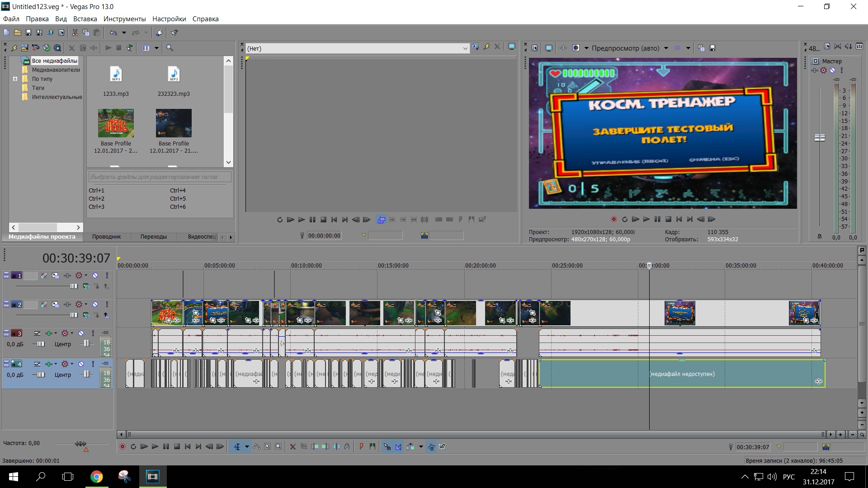Open track 3 automation settings dropdown
868x488 pixels.
click(x=72, y=333)
